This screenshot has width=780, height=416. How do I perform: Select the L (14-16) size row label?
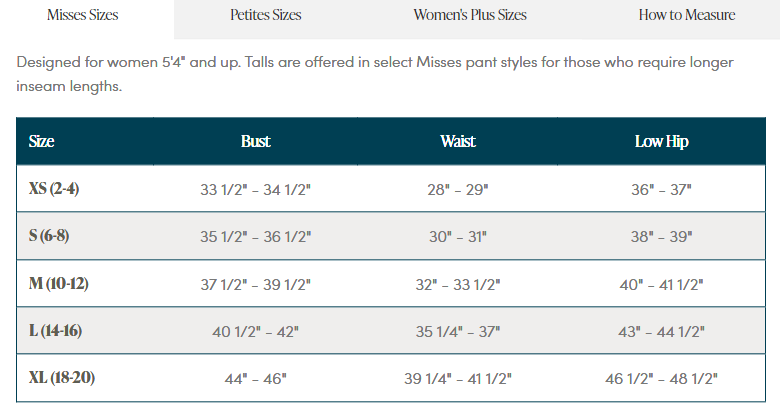tap(55, 330)
